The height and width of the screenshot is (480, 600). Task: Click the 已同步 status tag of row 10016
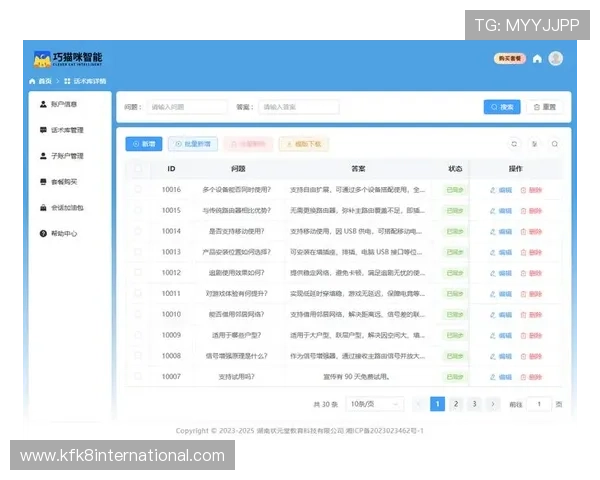pyautogui.click(x=455, y=190)
